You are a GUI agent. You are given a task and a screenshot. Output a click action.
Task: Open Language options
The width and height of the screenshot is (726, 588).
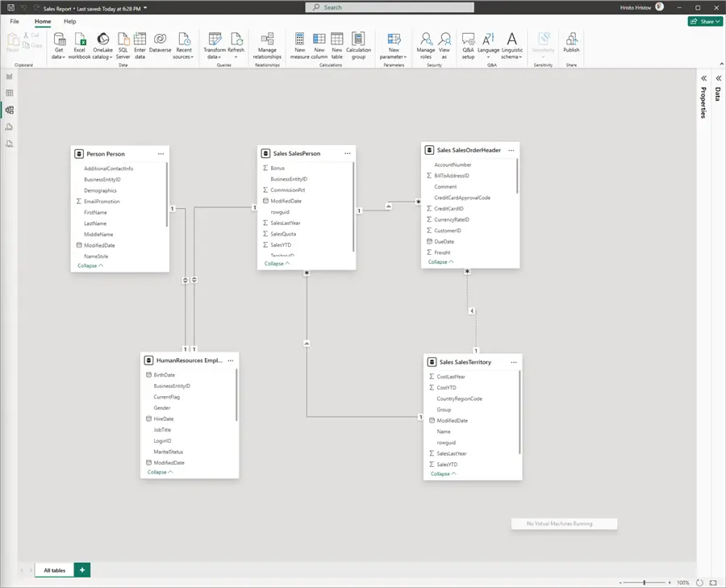(x=489, y=46)
